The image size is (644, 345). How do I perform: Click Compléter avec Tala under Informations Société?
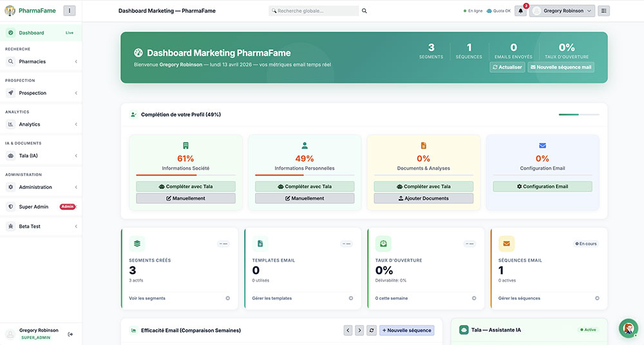click(x=185, y=186)
